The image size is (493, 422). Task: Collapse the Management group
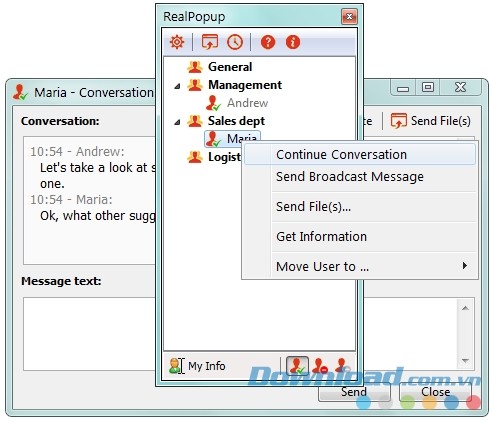(177, 86)
